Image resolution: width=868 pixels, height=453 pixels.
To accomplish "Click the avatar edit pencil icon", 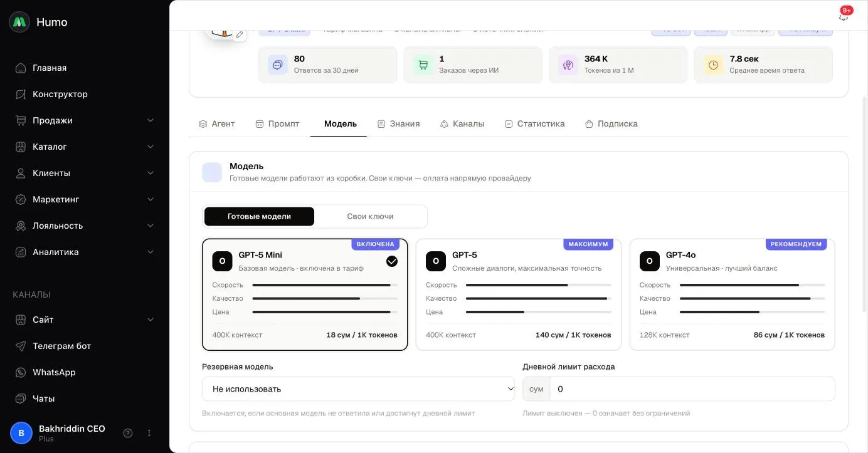I will (x=239, y=34).
